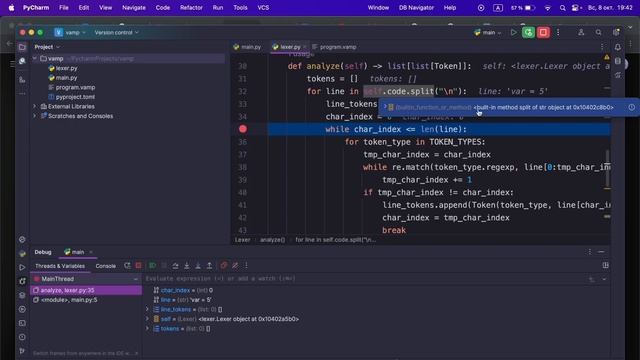Open Debug layout settings icon at right
Viewport: 640px width, 360px height.
[605, 265]
